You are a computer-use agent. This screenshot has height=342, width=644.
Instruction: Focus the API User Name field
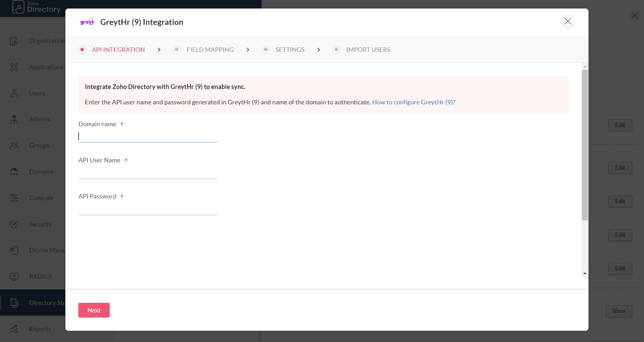coord(148,173)
